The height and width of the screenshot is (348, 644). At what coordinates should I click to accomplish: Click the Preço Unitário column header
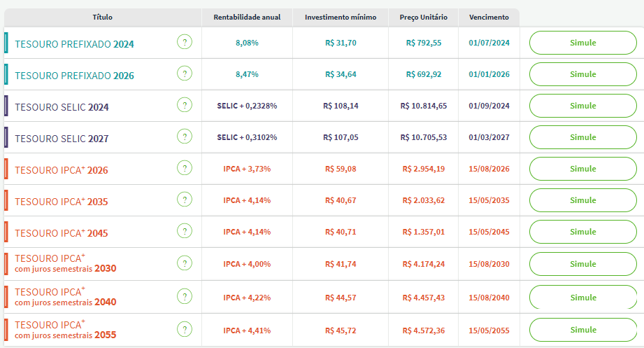click(423, 17)
